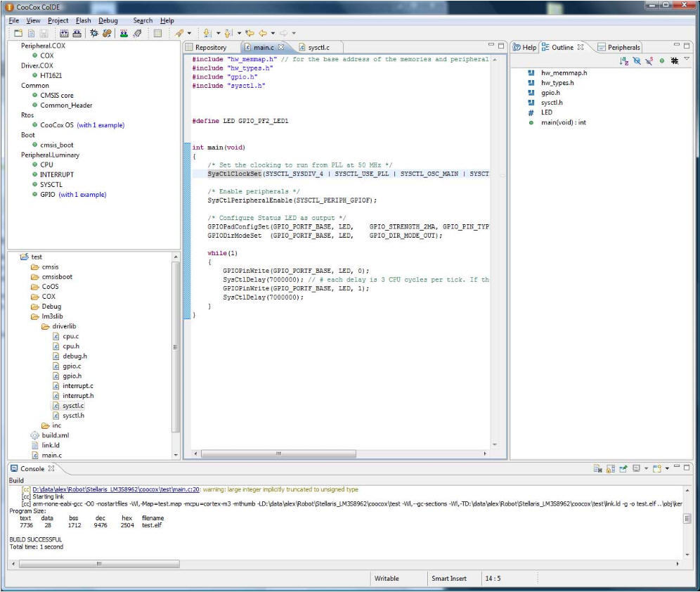Go to previous annotation icon
The image size is (700, 592).
point(228,33)
